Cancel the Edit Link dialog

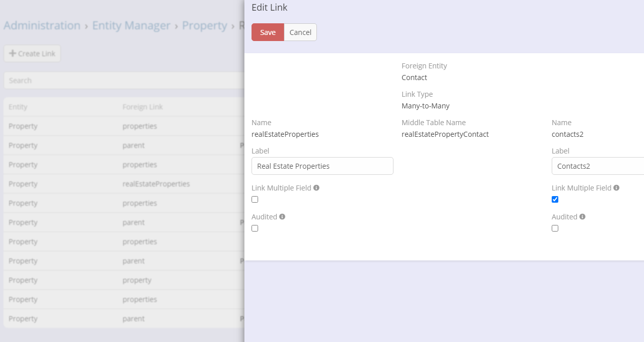[x=300, y=32]
